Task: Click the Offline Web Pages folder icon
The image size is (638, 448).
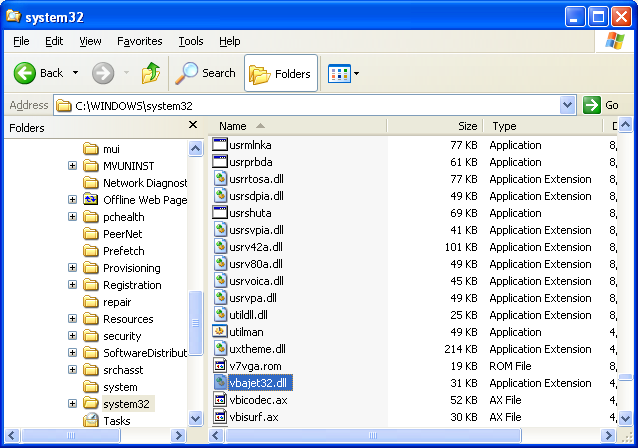Action: click(x=90, y=199)
